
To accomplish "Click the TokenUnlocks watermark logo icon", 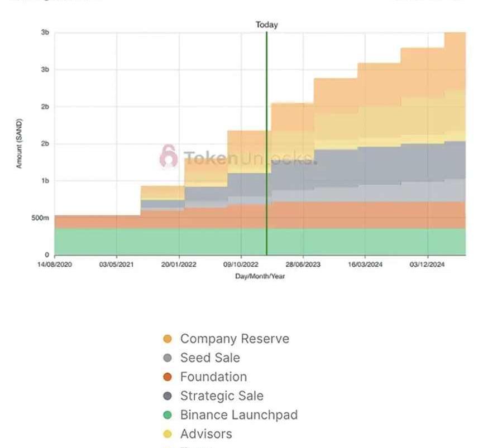I will (169, 156).
